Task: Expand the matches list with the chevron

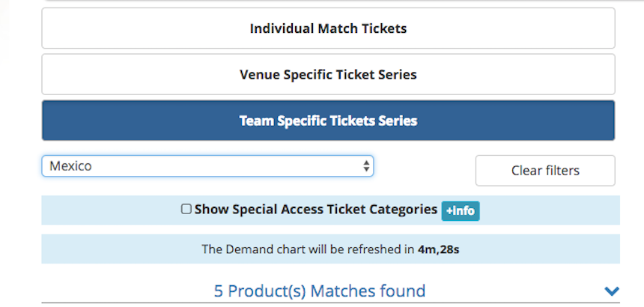Action: [x=612, y=291]
